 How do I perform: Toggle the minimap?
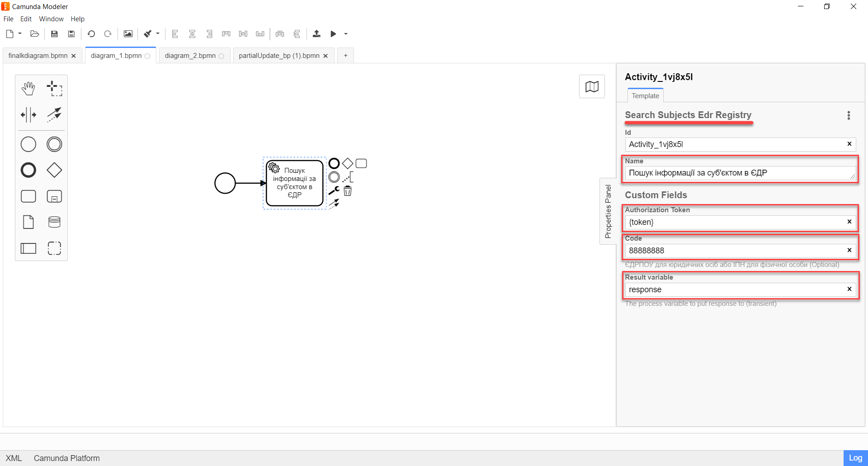click(x=592, y=86)
